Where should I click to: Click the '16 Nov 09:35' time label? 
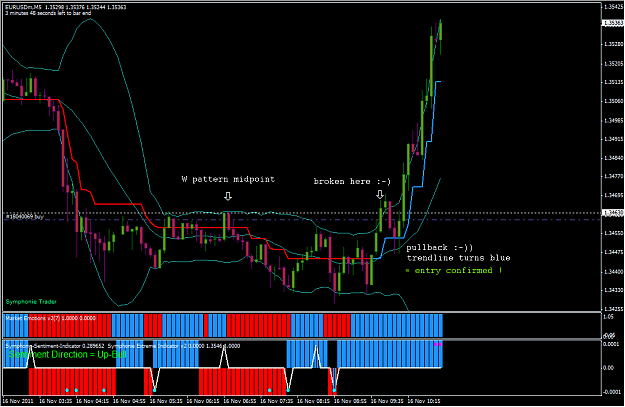pos(387,401)
